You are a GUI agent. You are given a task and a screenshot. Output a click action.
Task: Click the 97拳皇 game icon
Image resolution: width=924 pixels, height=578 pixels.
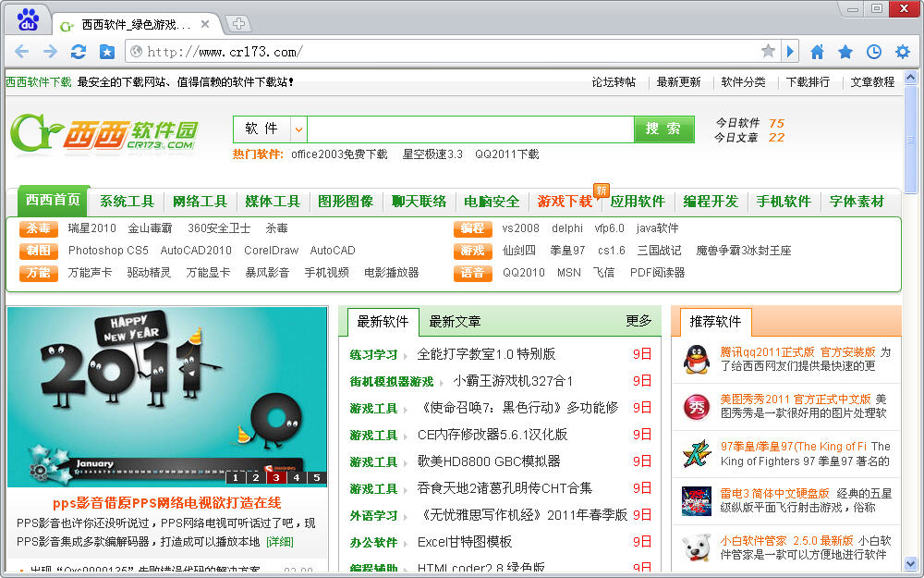pyautogui.click(x=697, y=453)
